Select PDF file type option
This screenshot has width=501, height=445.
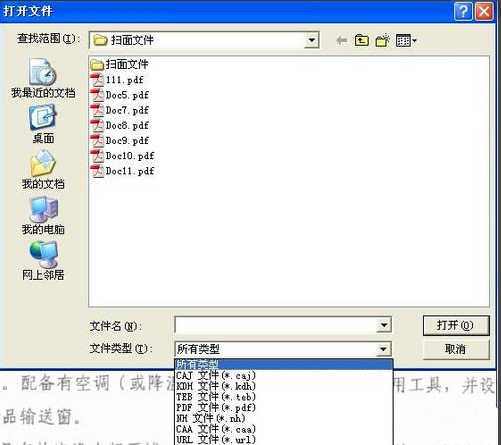click(216, 407)
